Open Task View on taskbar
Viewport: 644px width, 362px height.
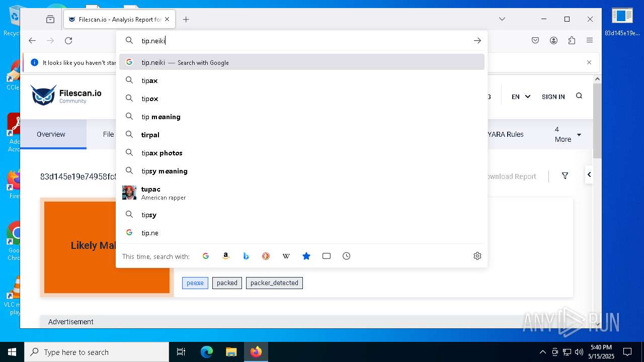point(181,352)
